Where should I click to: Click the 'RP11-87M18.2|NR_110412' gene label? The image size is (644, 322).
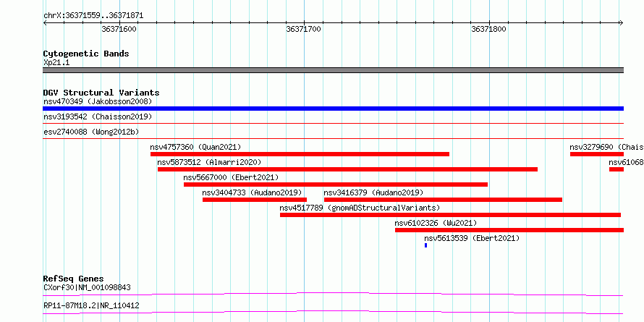(91, 305)
